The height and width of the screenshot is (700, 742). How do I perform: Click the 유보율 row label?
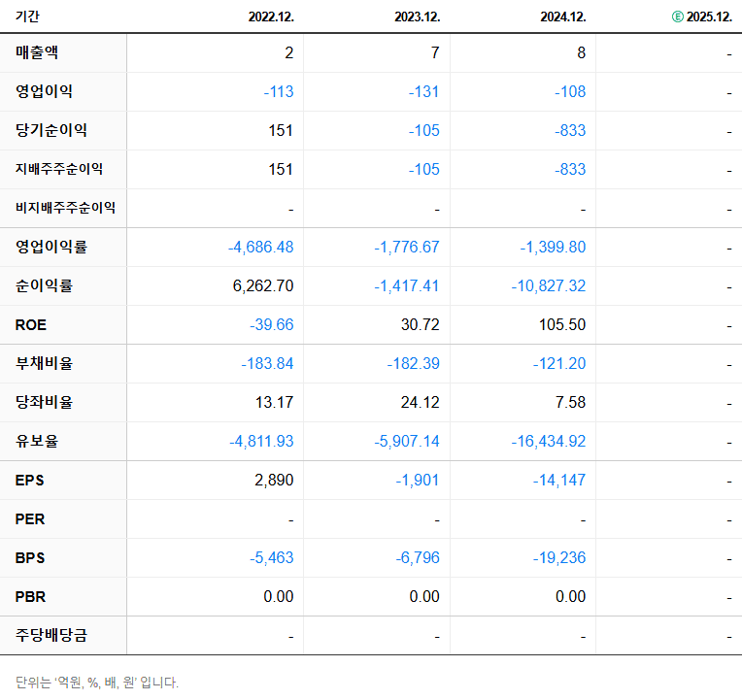tap(37, 441)
